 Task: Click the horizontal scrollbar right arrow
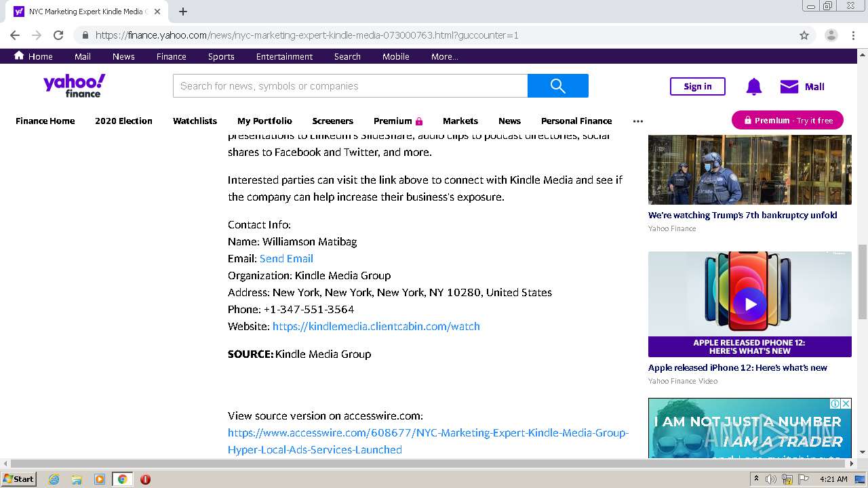[852, 463]
